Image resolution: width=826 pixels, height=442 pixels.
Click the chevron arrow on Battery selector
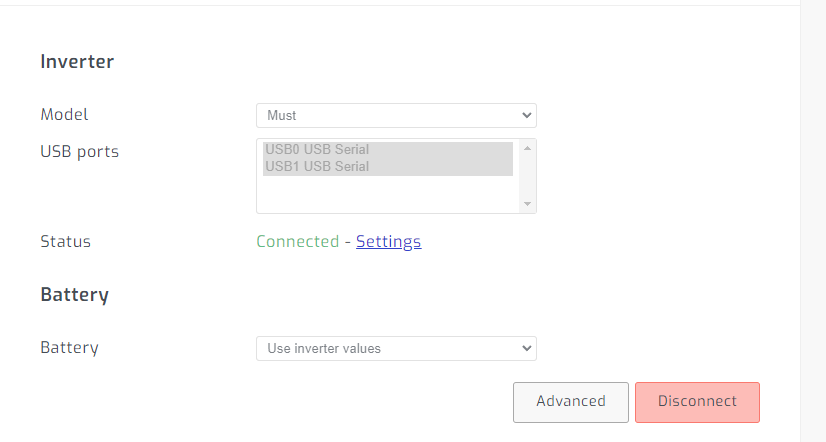tap(528, 349)
